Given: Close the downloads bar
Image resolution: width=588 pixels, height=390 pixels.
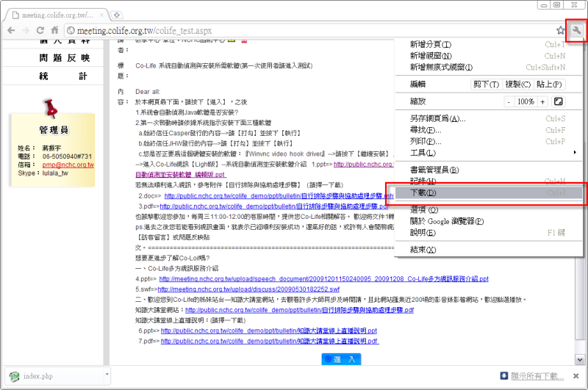Looking at the screenshot, I should click(576, 376).
